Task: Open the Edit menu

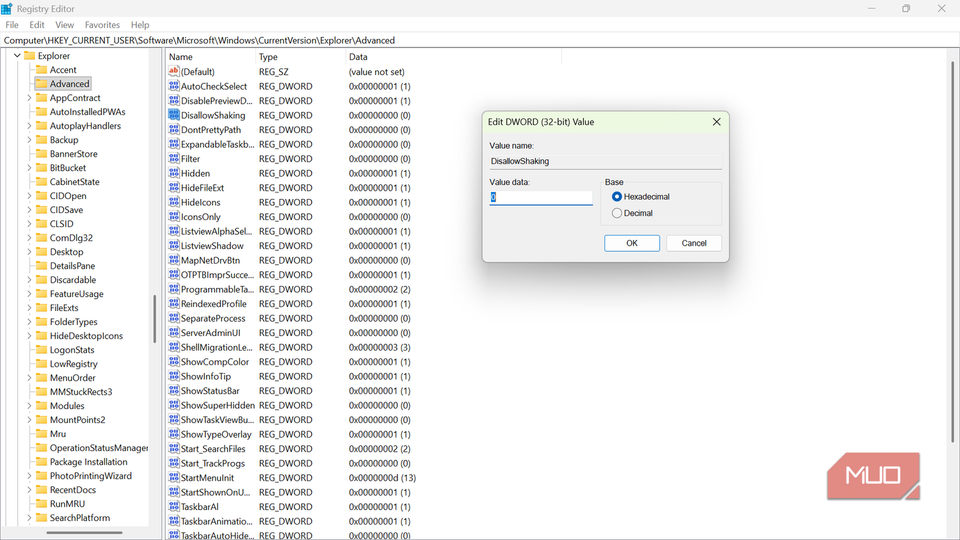Action: pyautogui.click(x=37, y=25)
